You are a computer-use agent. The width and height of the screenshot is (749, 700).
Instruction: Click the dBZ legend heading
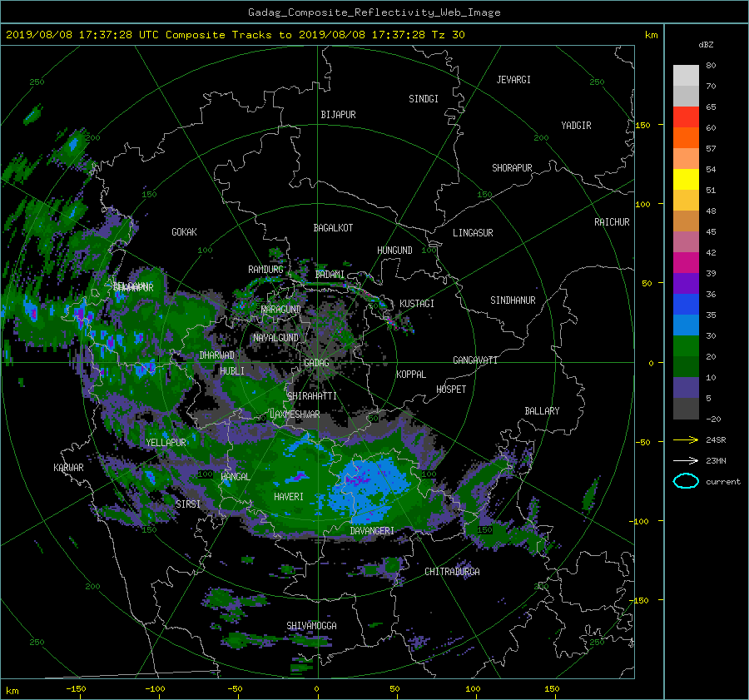706,44
